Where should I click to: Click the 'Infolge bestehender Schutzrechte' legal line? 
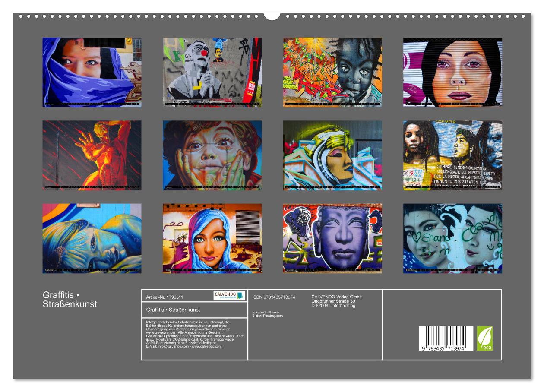click(x=188, y=322)
